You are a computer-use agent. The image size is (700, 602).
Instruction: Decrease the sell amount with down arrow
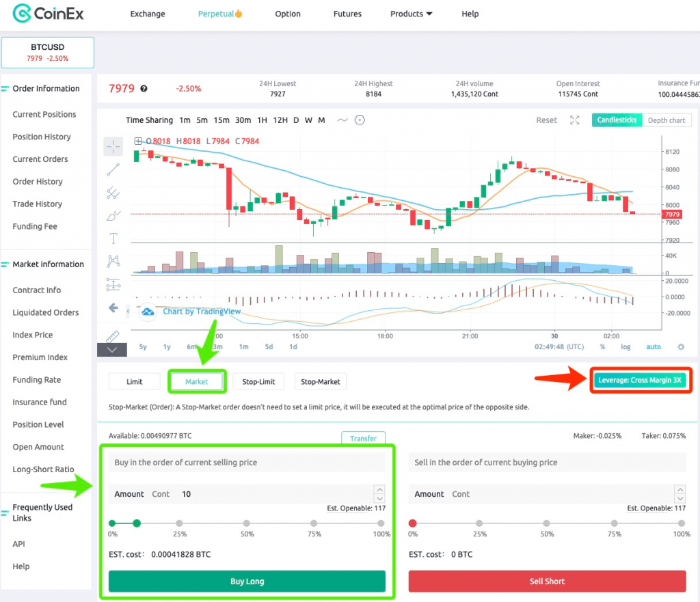tap(680, 498)
